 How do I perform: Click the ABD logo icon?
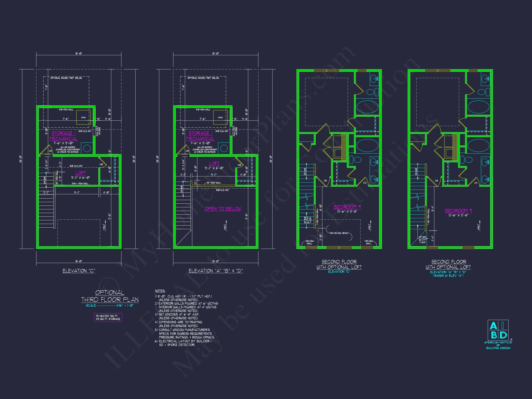[498, 330]
